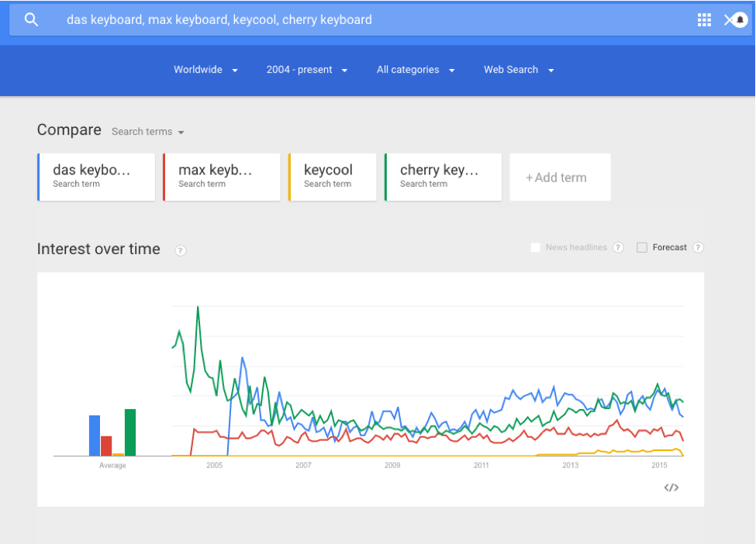Click the Add term button
Screen dimensions: 756x544
point(561,177)
